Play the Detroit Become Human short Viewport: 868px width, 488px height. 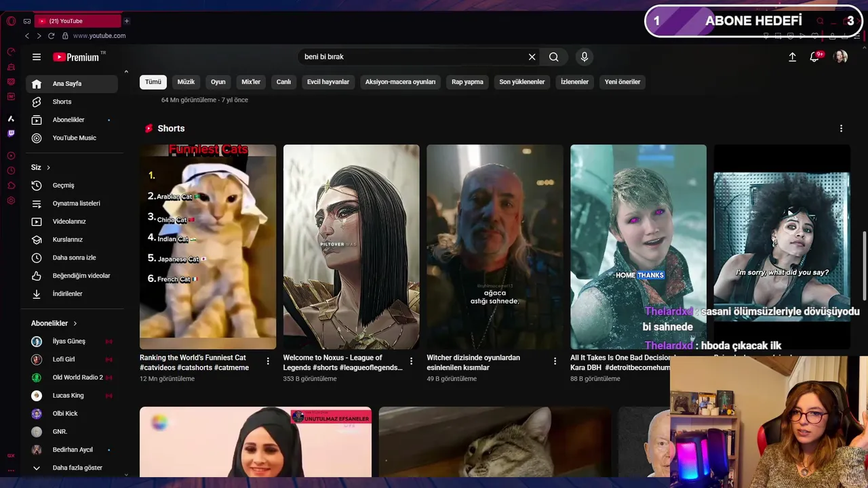point(638,247)
